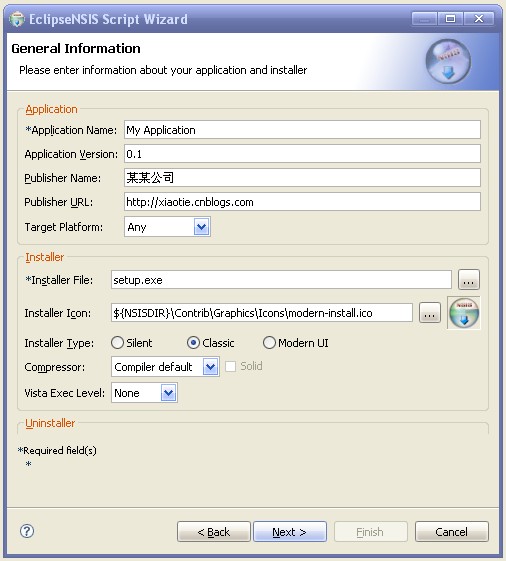506x561 pixels.
Task: Cancel the script wizard
Action: coord(452,532)
